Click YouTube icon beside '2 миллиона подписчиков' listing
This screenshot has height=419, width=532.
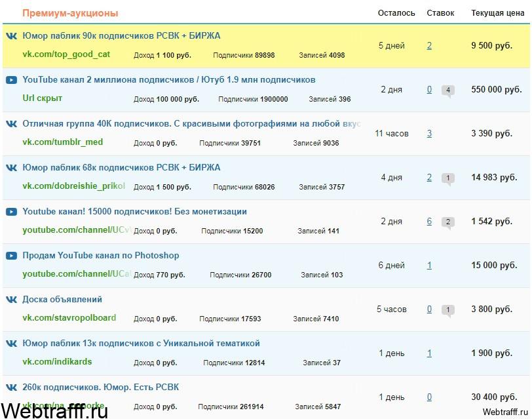tap(11, 80)
